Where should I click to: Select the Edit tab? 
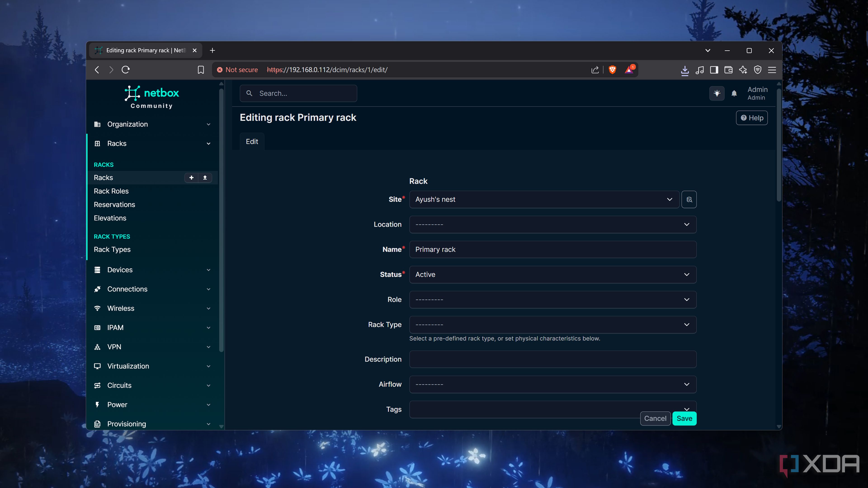tap(252, 141)
